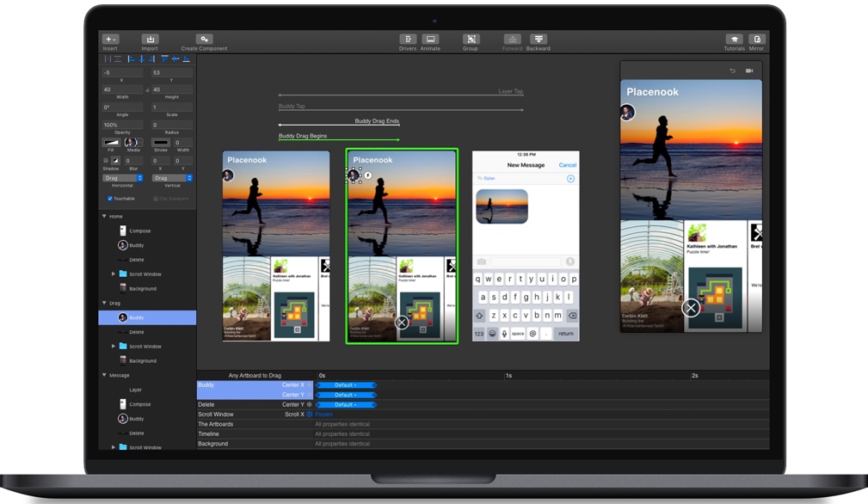Open the Drivers panel
Screen dimensions: 868x504
(x=408, y=40)
